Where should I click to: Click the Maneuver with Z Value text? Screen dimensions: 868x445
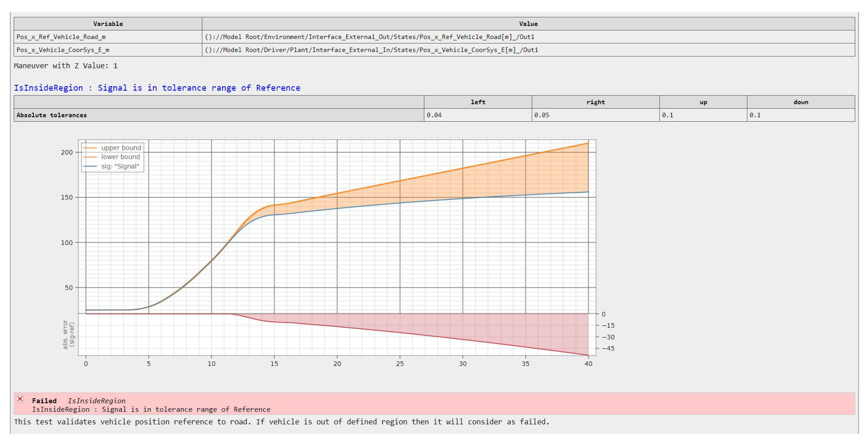point(66,66)
